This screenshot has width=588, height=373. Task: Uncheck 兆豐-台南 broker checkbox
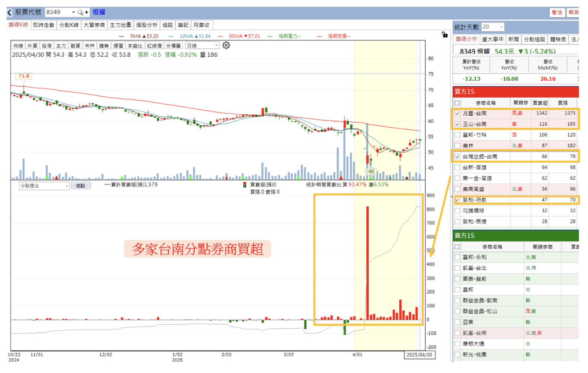[x=457, y=113]
